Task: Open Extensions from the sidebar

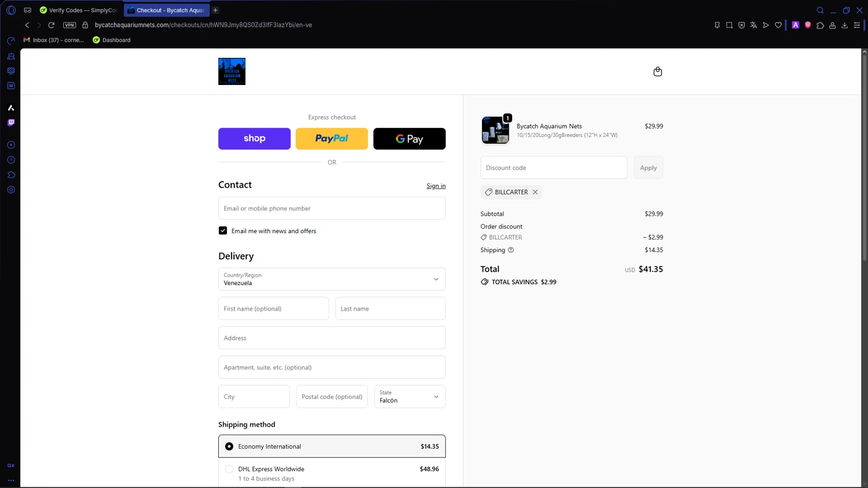Action: 11,175
